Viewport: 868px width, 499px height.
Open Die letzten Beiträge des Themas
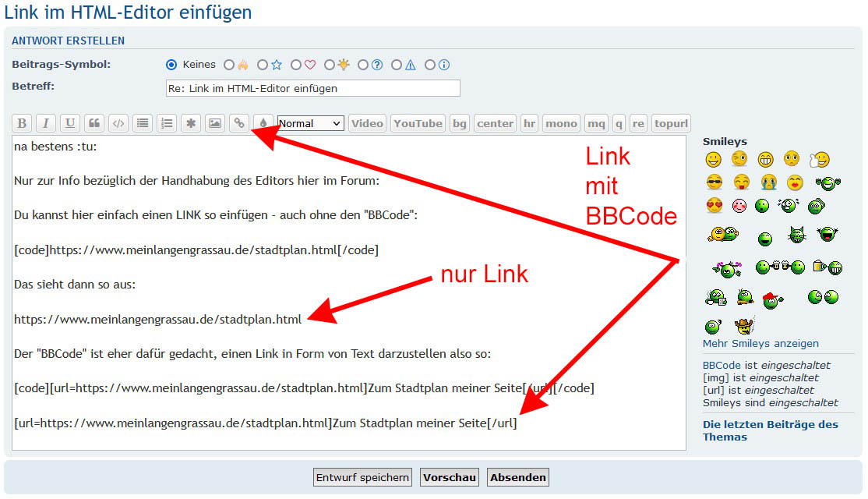pyautogui.click(x=771, y=430)
